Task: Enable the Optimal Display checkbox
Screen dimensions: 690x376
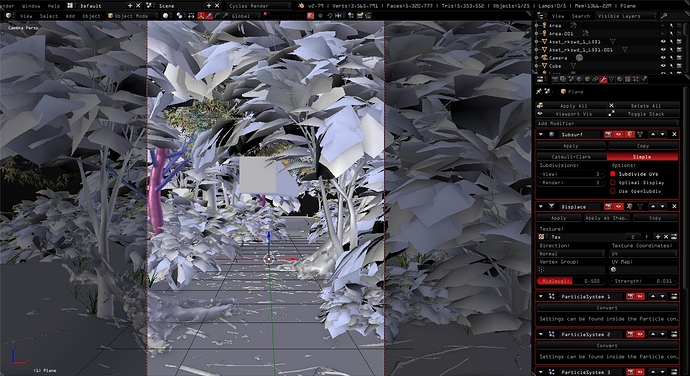Action: [613, 182]
